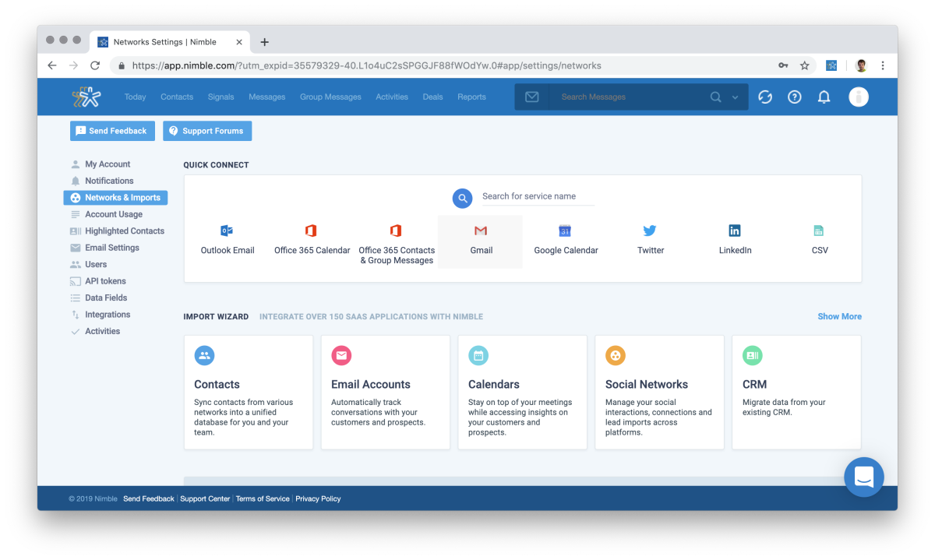Go to the Messages tab

267,97
